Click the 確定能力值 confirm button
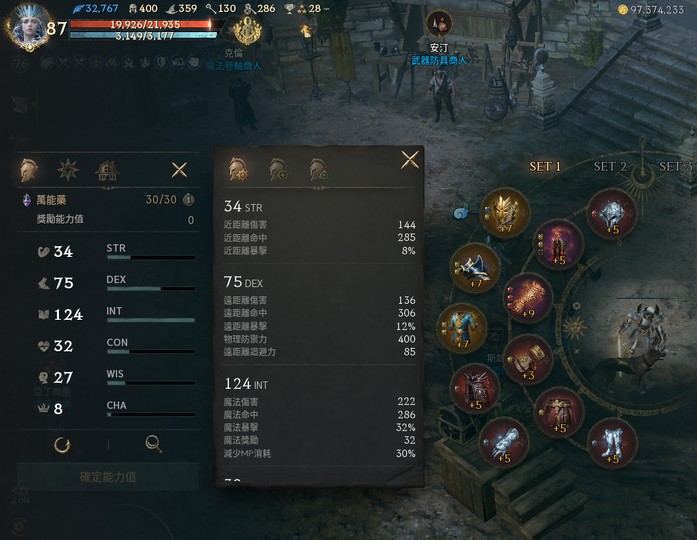This screenshot has width=697, height=540. (x=108, y=477)
